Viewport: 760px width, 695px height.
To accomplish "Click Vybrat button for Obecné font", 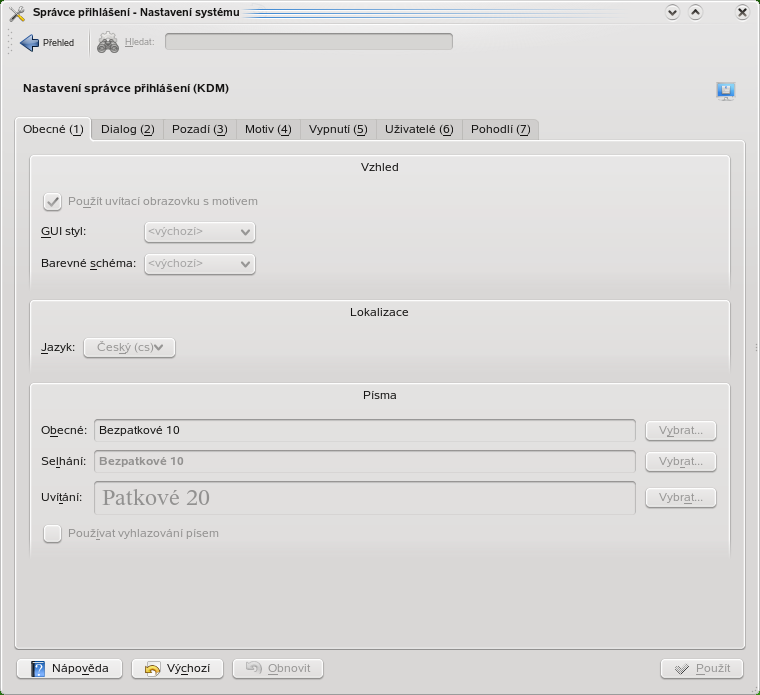I will pyautogui.click(x=681, y=431).
